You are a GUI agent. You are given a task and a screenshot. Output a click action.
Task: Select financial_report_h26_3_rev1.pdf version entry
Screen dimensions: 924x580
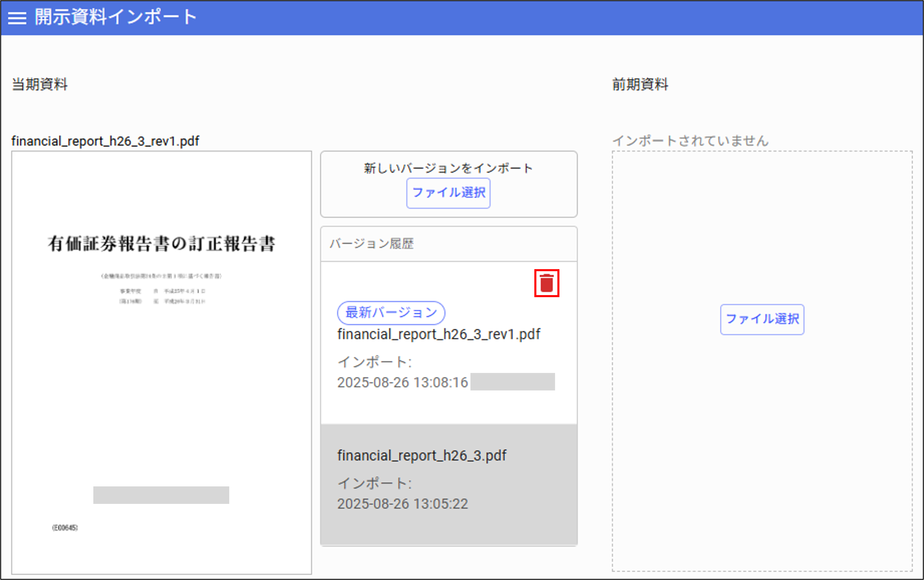pos(438,334)
